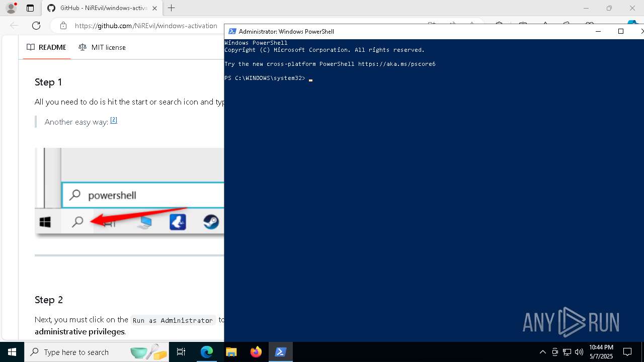
Task: Go back in Edge browser
Action: pos(14,26)
